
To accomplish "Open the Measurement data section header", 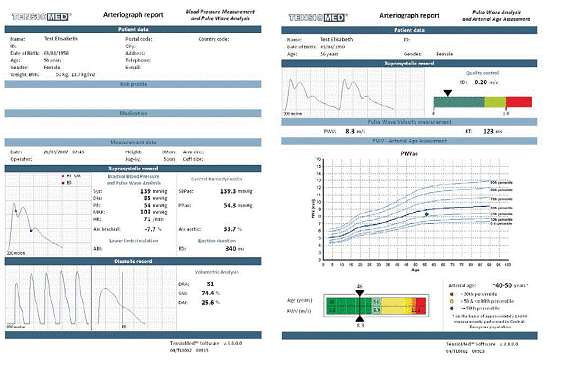I will coord(133,142).
